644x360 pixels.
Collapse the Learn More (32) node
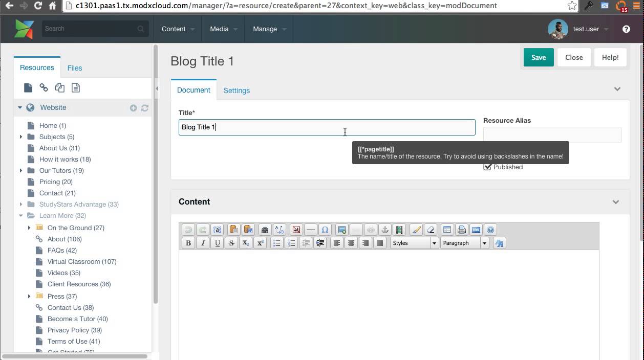[21, 215]
